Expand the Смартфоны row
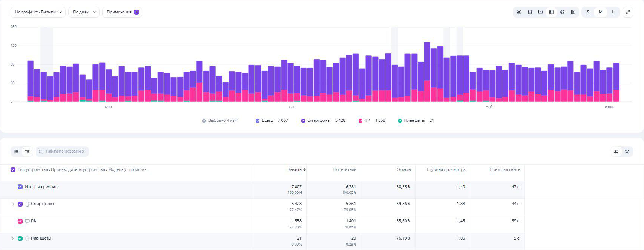 [x=13, y=204]
